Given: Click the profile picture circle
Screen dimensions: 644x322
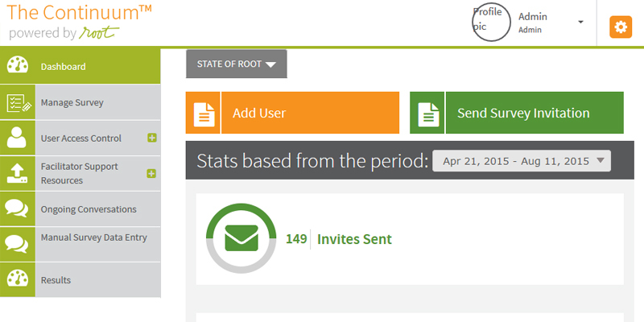Looking at the screenshot, I should click(x=491, y=21).
